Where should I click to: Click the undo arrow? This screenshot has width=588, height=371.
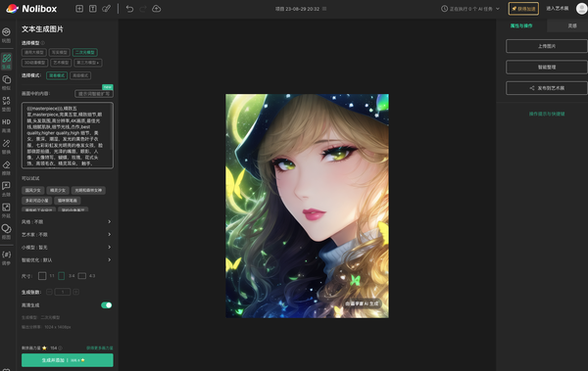click(129, 9)
